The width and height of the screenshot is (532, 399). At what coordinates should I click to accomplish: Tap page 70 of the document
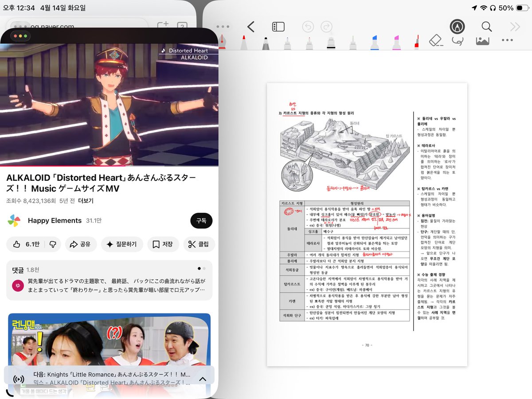[x=367, y=224]
